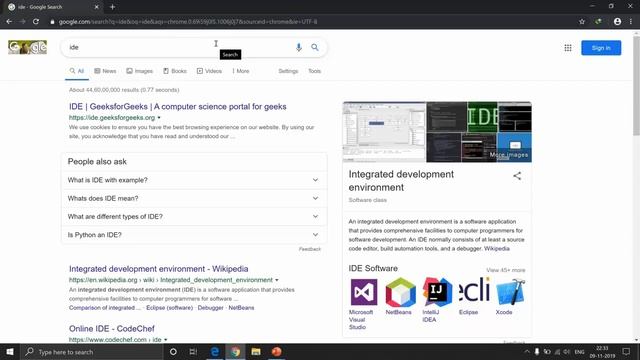Start voice search with microphone icon

[299, 47]
